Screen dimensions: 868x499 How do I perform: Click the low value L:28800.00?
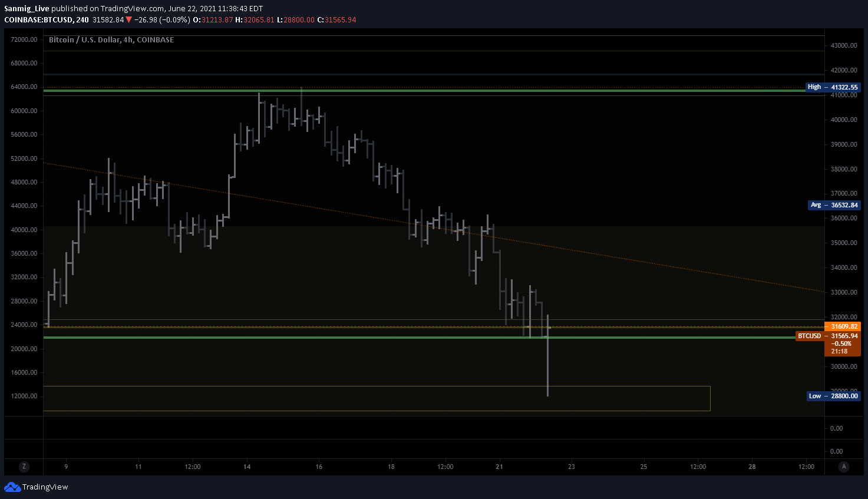[x=296, y=19]
